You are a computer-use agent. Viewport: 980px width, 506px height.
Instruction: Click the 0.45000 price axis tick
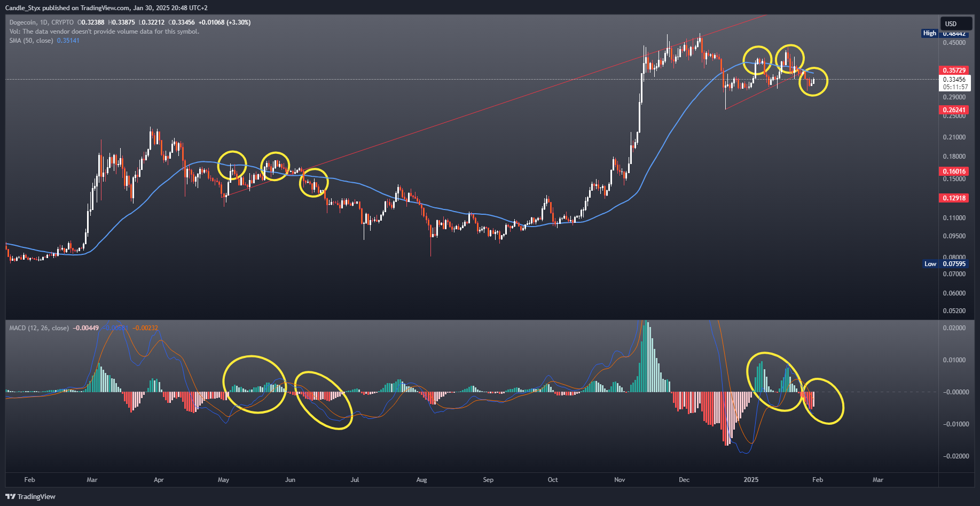click(x=954, y=43)
